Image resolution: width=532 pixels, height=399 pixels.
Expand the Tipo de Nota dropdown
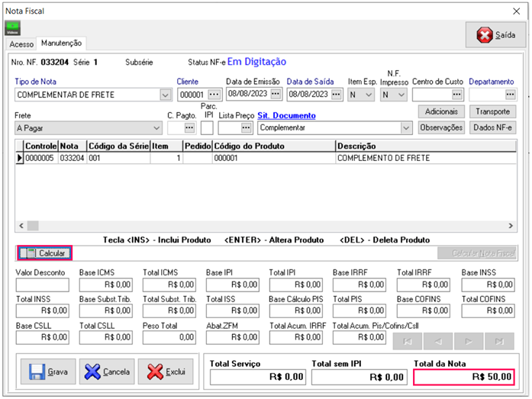(x=165, y=95)
